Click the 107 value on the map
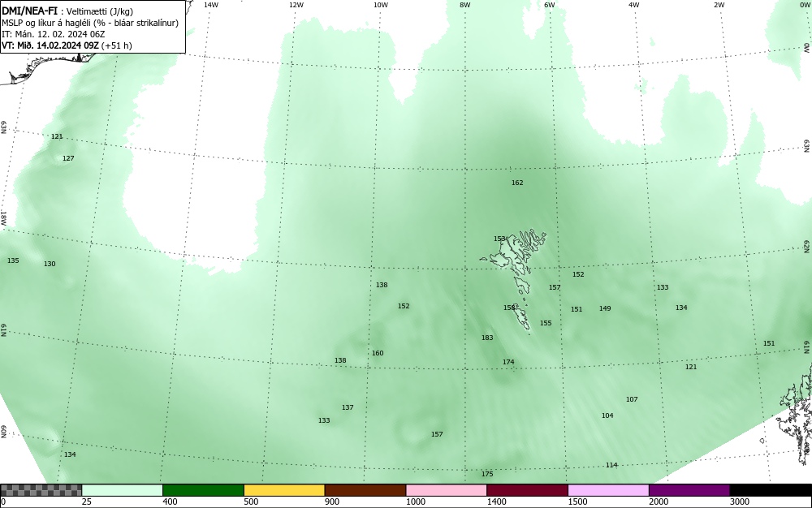Viewport: 812px width, 508px height. [632, 399]
